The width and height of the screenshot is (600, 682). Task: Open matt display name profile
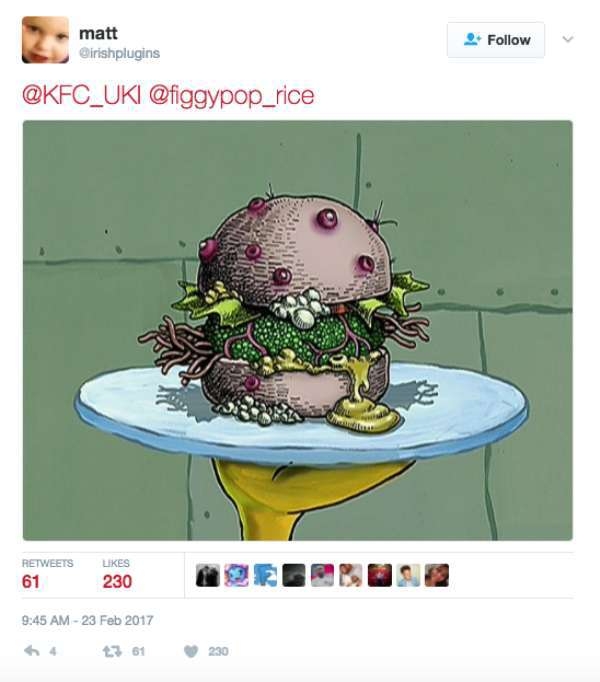[98, 33]
